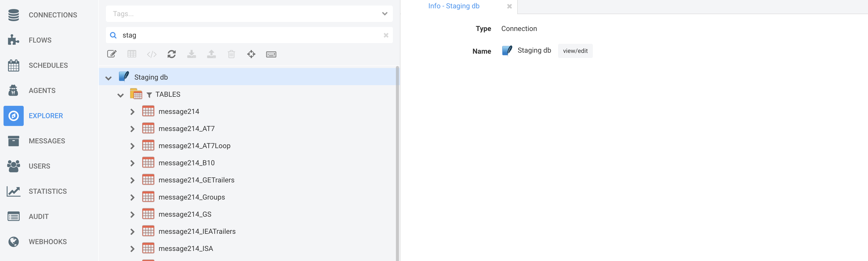Image resolution: width=868 pixels, height=261 pixels.
Task: Go to EXPLORER menu item
Action: tap(46, 116)
